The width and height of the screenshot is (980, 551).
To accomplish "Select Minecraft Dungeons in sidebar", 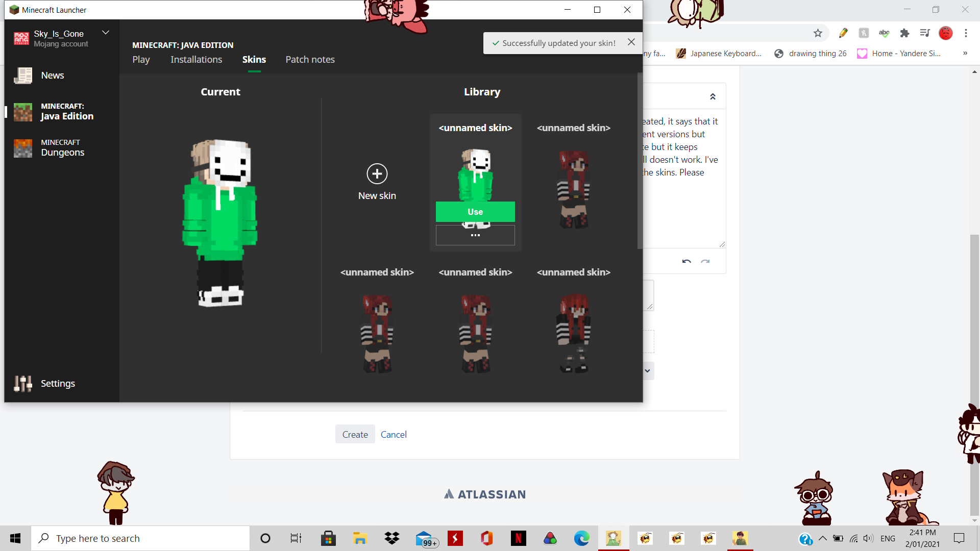I will [62, 148].
